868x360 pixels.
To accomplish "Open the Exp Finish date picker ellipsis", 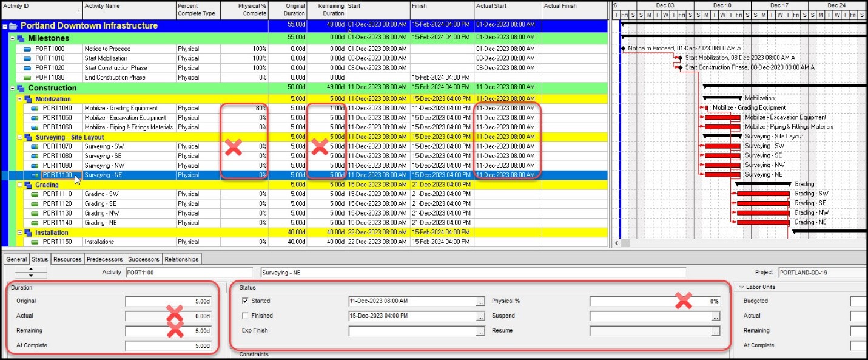I will pos(480,331).
